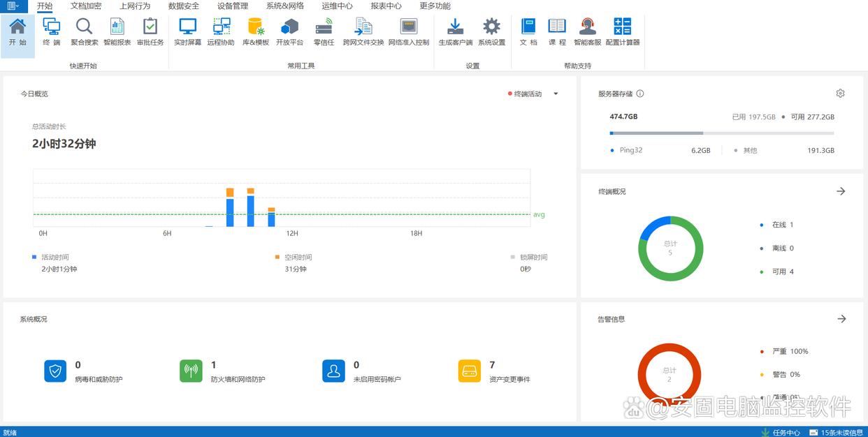Open 智能报表 report icon
Viewport: 868px width, 437px height.
pyautogui.click(x=117, y=31)
